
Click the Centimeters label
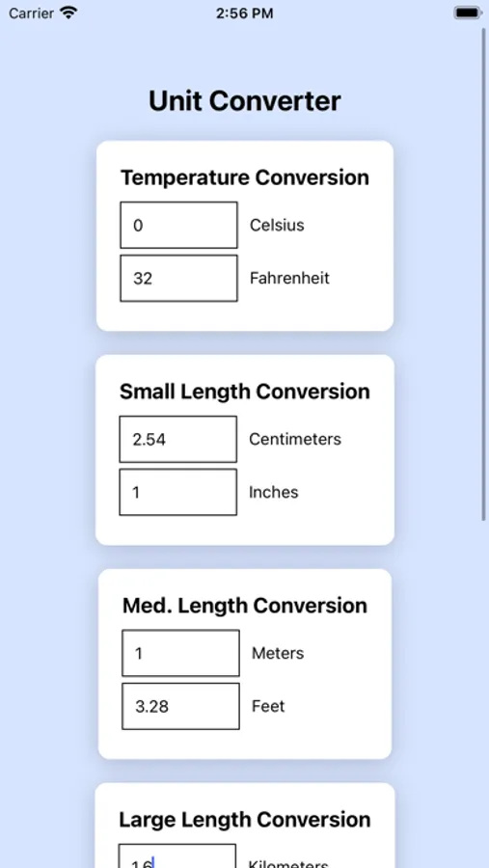(295, 439)
